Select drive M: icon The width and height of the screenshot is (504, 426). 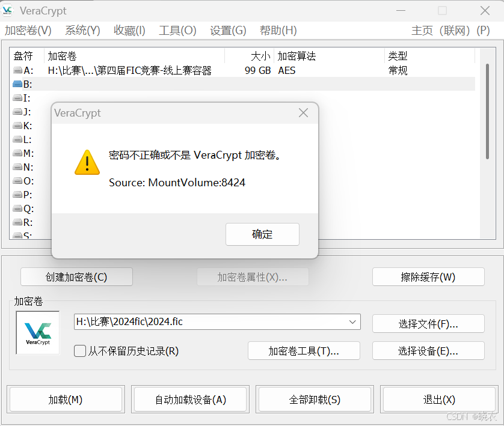[x=17, y=153]
